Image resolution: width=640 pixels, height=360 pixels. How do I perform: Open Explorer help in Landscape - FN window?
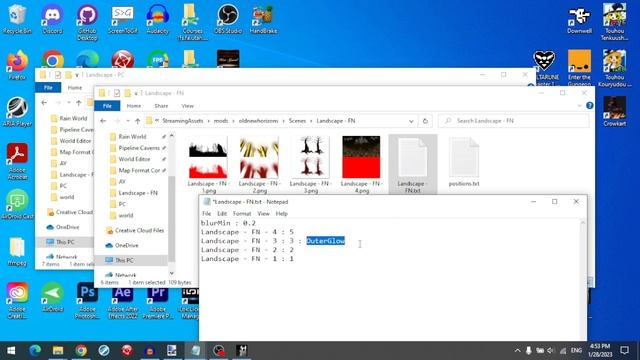(589, 106)
